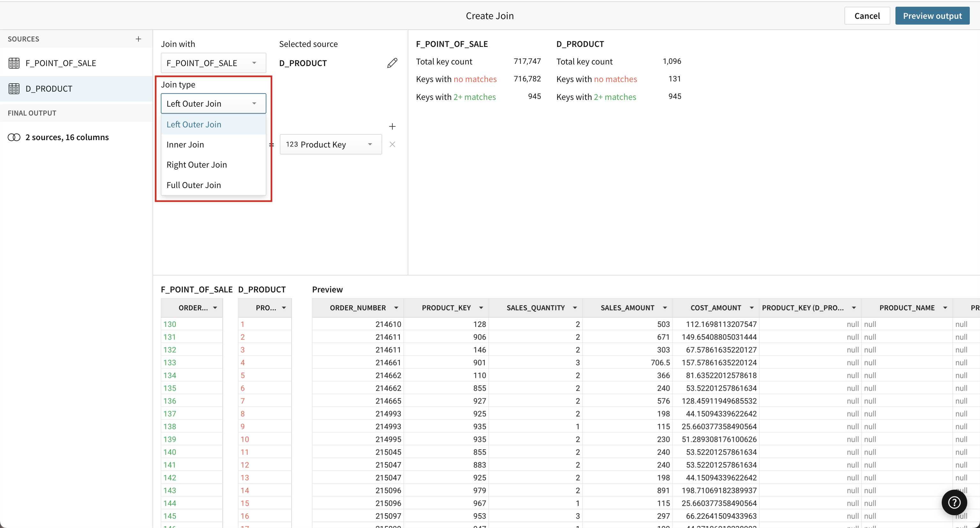This screenshot has width=980, height=528.
Task: Click the 716,782 no-match count value
Action: pyautogui.click(x=527, y=79)
